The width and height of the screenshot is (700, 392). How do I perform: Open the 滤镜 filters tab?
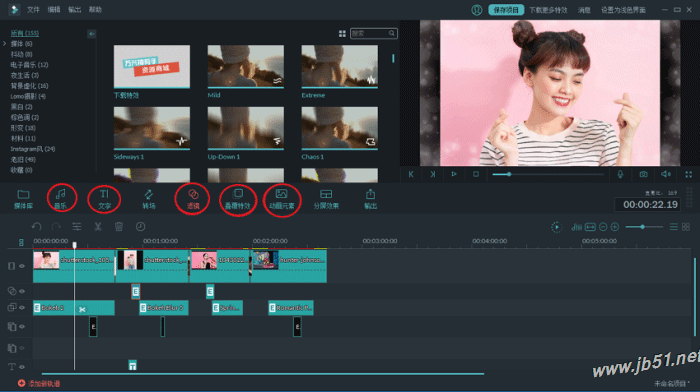point(193,199)
